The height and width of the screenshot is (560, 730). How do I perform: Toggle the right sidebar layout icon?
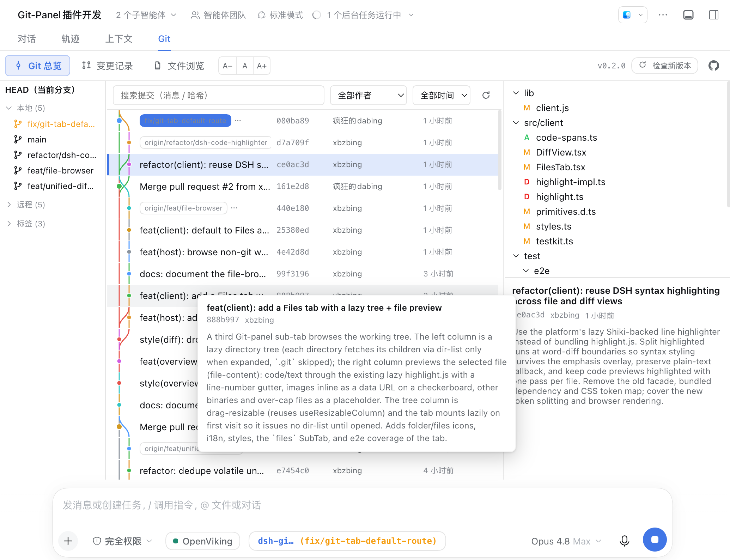(x=713, y=15)
